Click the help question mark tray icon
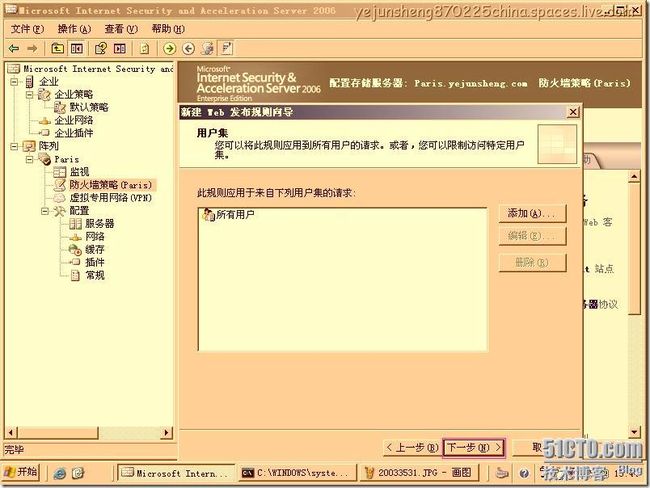650x488 pixels. (524, 473)
